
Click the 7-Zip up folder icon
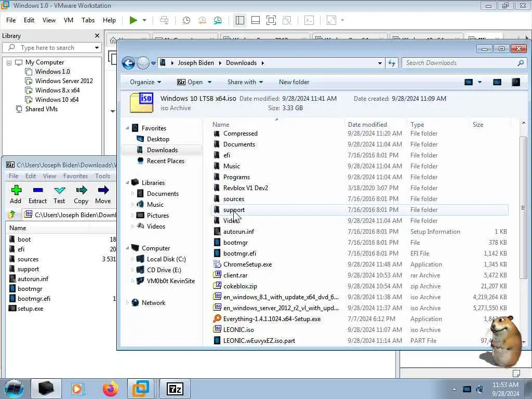(x=12, y=215)
